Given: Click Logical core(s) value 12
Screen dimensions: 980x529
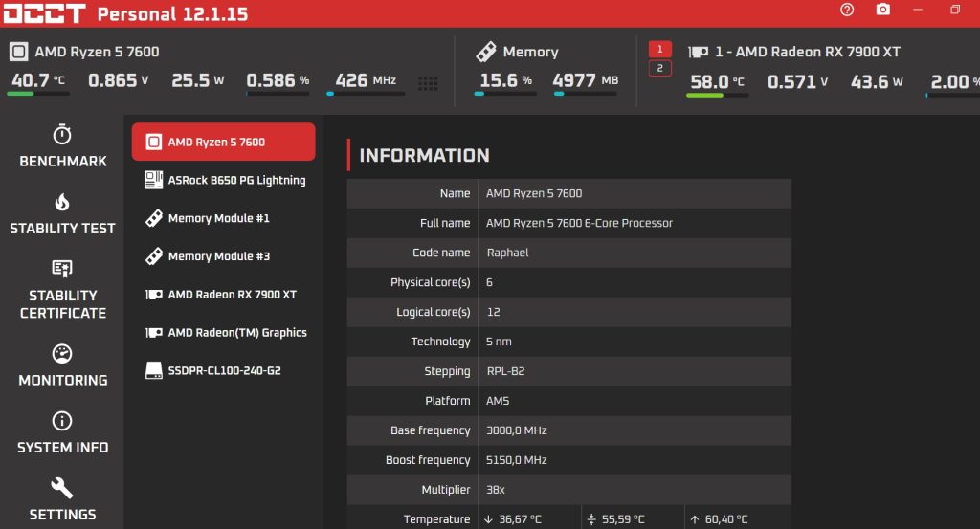Looking at the screenshot, I should [x=493, y=312].
